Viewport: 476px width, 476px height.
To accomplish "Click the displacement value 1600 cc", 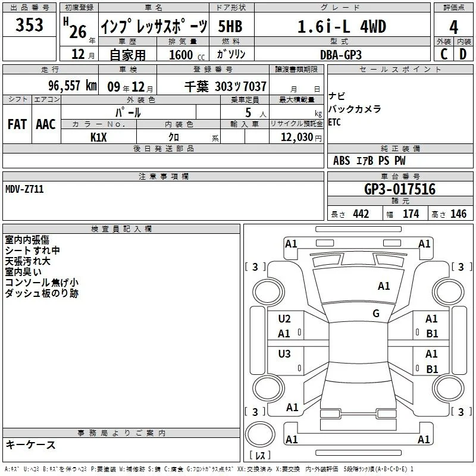I will [187, 55].
